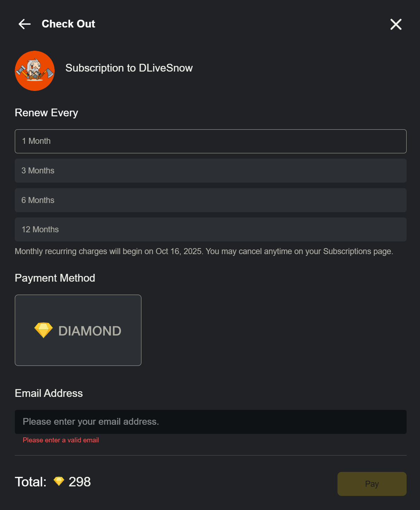Choose DIAMOND as the payment method
The height and width of the screenshot is (510, 420).
78,330
